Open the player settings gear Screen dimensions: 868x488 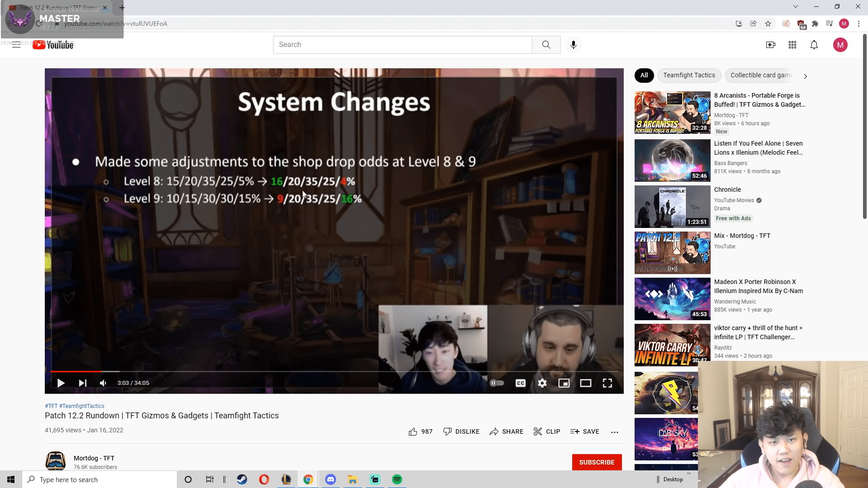[542, 383]
